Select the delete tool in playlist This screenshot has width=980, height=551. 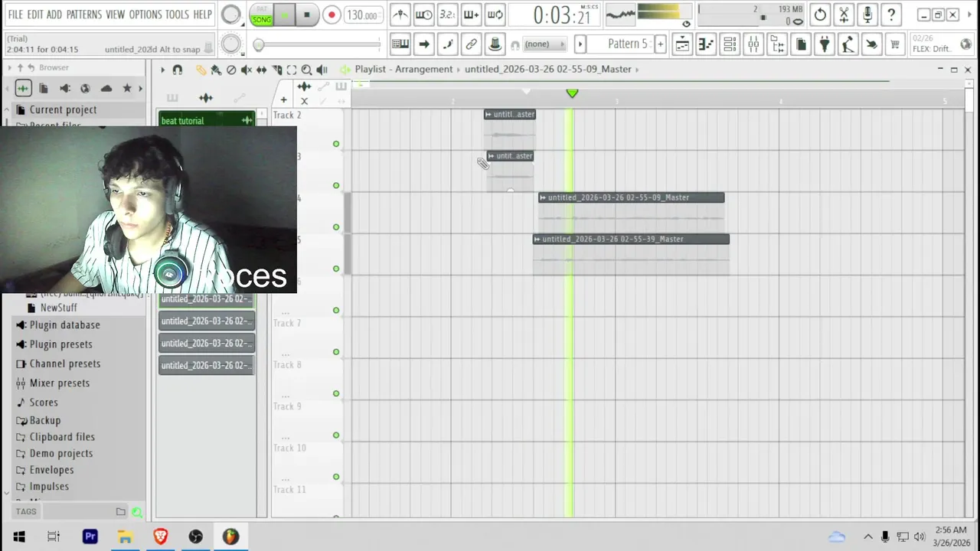point(231,70)
